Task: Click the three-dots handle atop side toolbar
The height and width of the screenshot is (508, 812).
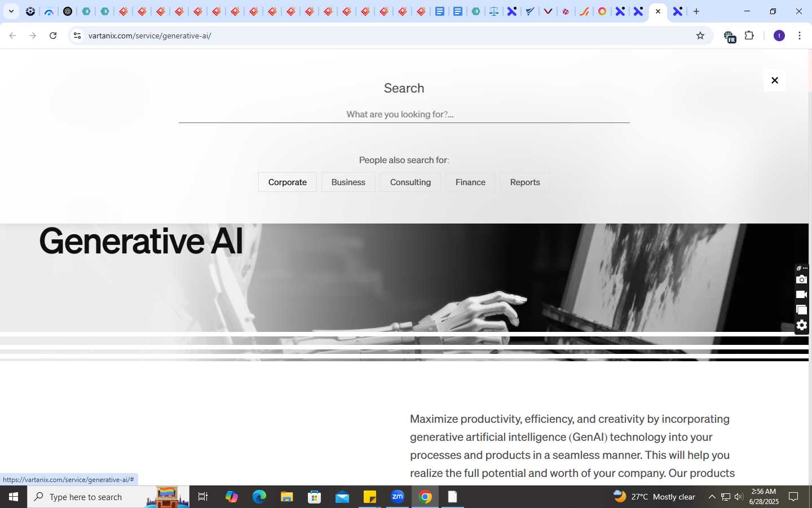Action: [805, 268]
